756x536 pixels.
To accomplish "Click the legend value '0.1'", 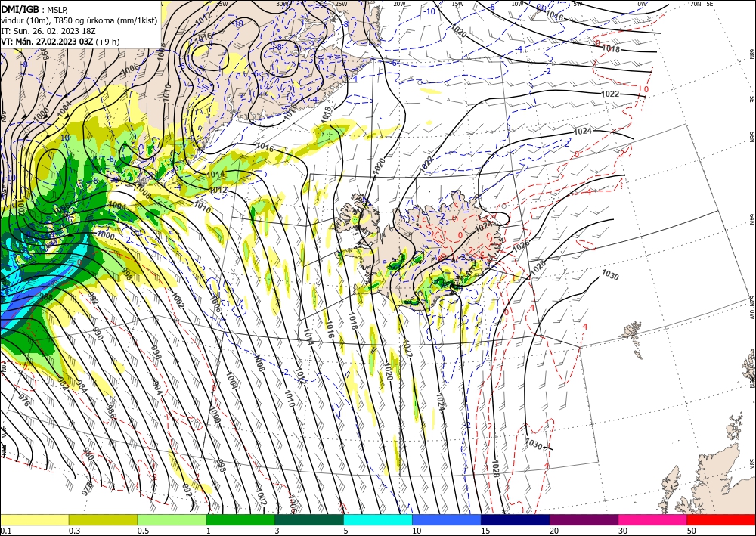I will (5, 531).
